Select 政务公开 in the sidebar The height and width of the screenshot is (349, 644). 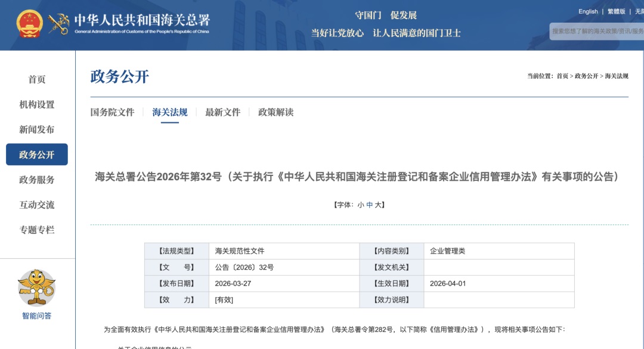coord(37,155)
